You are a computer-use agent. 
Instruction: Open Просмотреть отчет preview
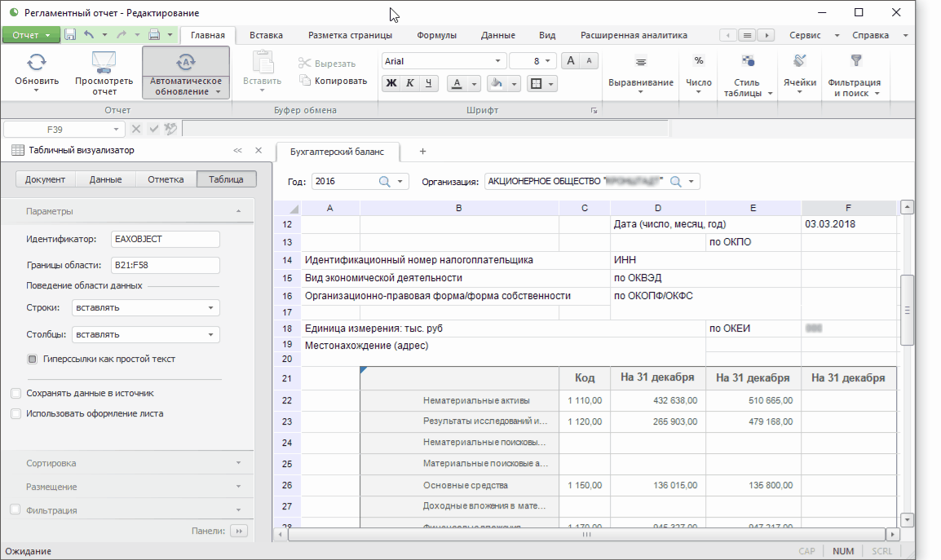click(104, 62)
